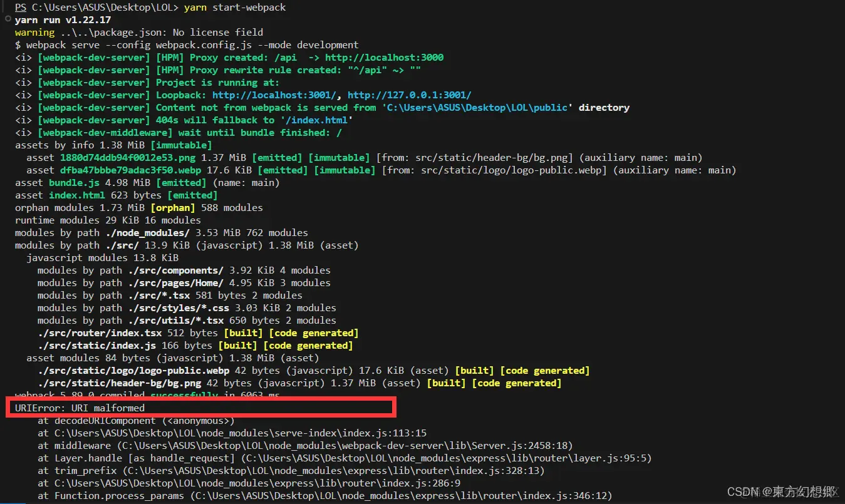Image resolution: width=845 pixels, height=504 pixels.
Task: Click the 'at decodeURIComponent (<anonymous>)' stack line
Action: click(136, 421)
